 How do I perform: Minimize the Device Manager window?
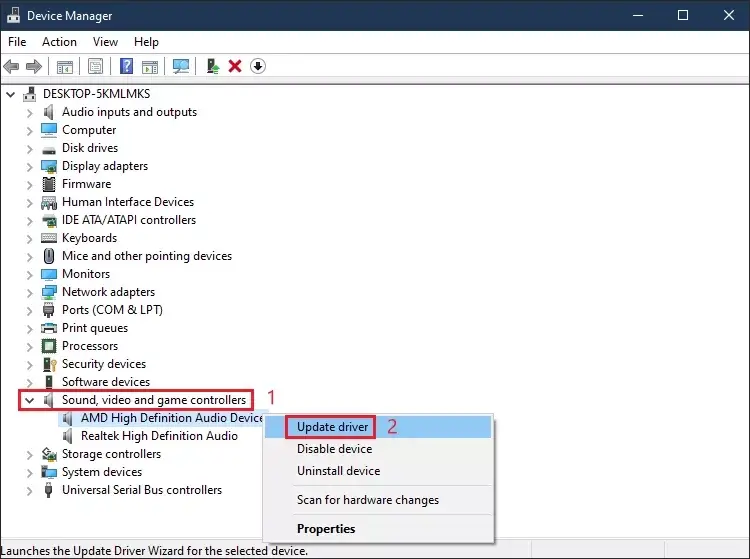(x=638, y=15)
